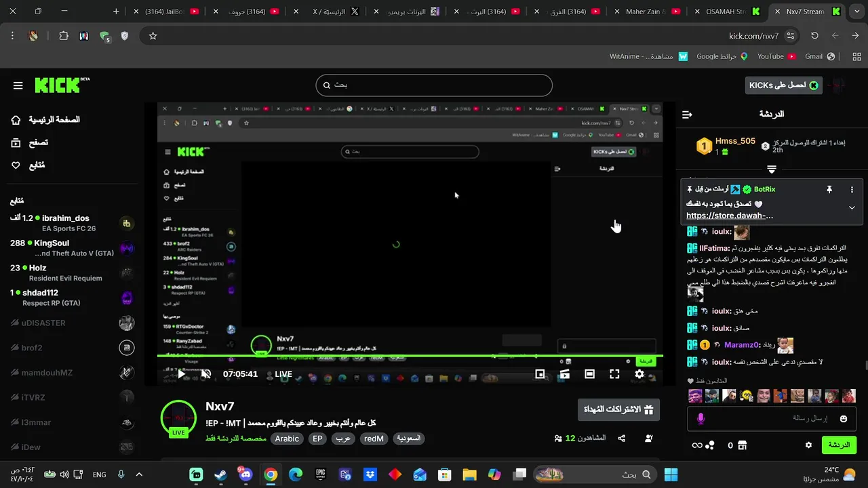Screen dimensions: 868x488
Task: Select offline channel mamdouhMZ
Action: coord(71,372)
